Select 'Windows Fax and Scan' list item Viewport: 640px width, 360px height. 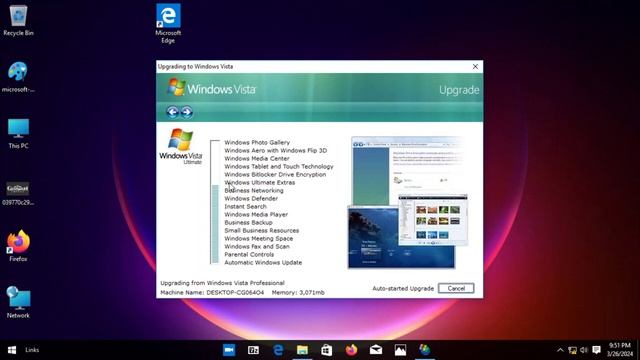coord(257,247)
